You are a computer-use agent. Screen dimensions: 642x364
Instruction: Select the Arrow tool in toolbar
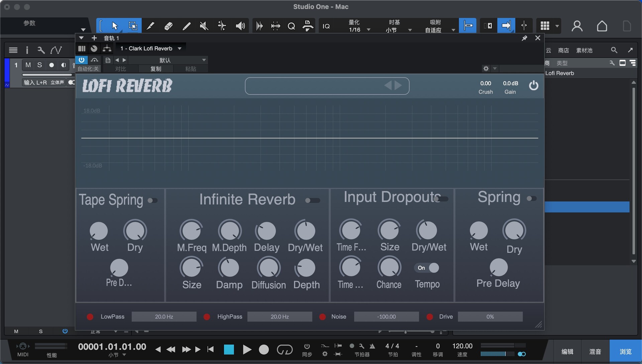[115, 26]
